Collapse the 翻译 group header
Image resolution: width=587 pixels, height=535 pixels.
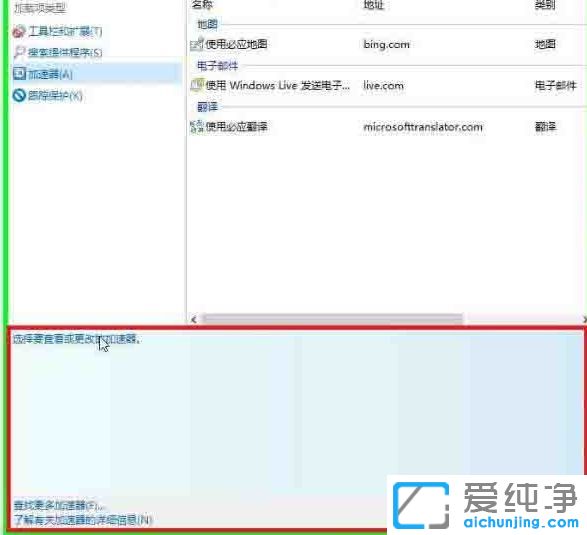click(x=207, y=107)
